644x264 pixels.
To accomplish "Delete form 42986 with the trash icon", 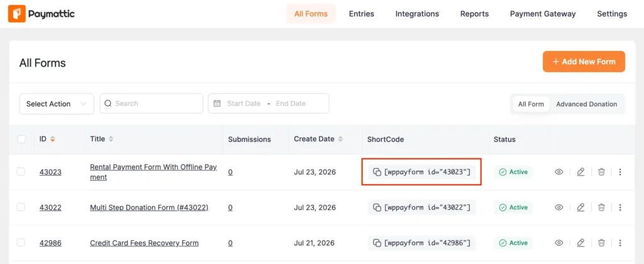I will 601,243.
